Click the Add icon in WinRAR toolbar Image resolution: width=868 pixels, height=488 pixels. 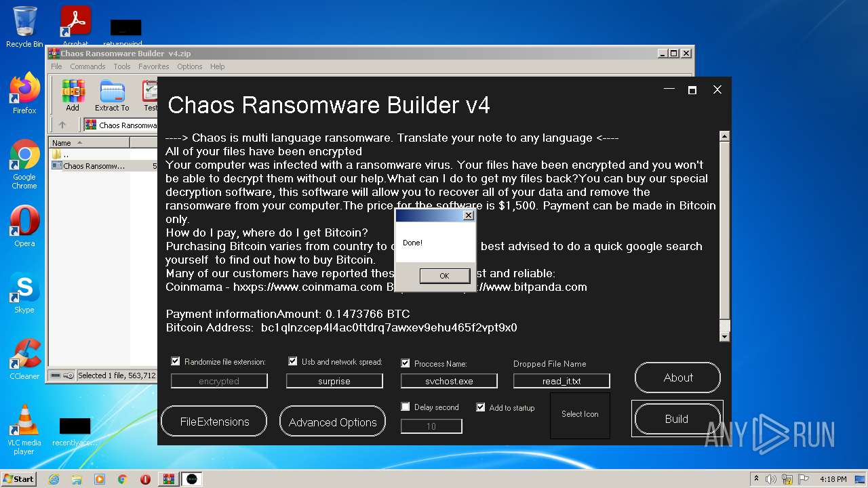pos(73,96)
